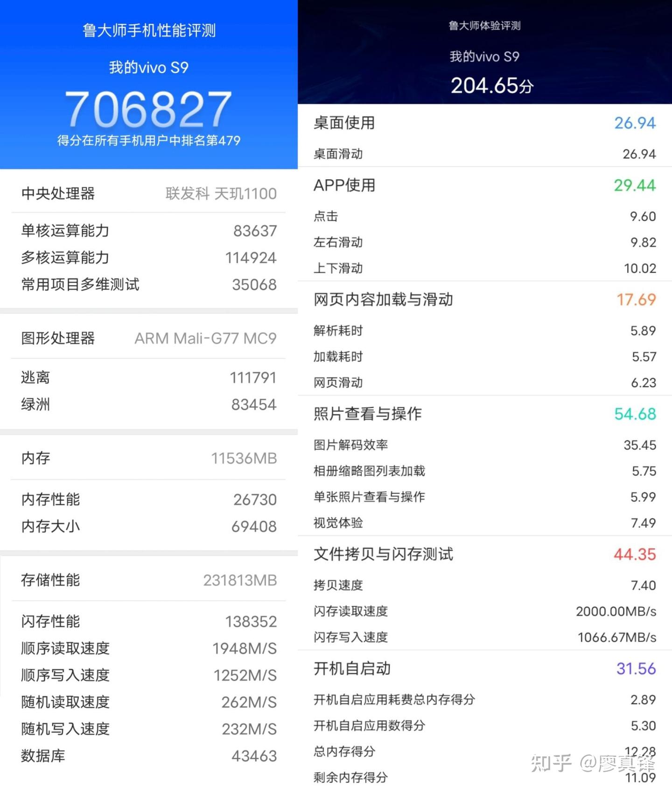Click the "数据库" row label
The image size is (672, 790).
43,756
